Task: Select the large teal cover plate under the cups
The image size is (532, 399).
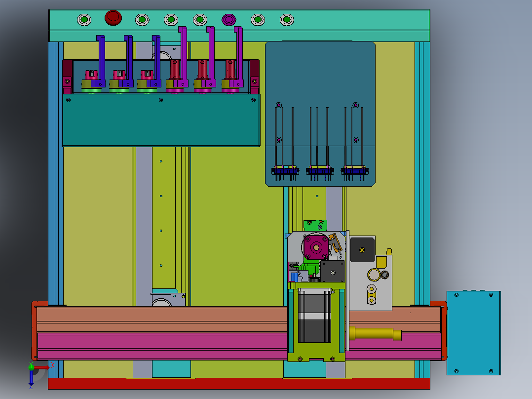Action: click(161, 120)
